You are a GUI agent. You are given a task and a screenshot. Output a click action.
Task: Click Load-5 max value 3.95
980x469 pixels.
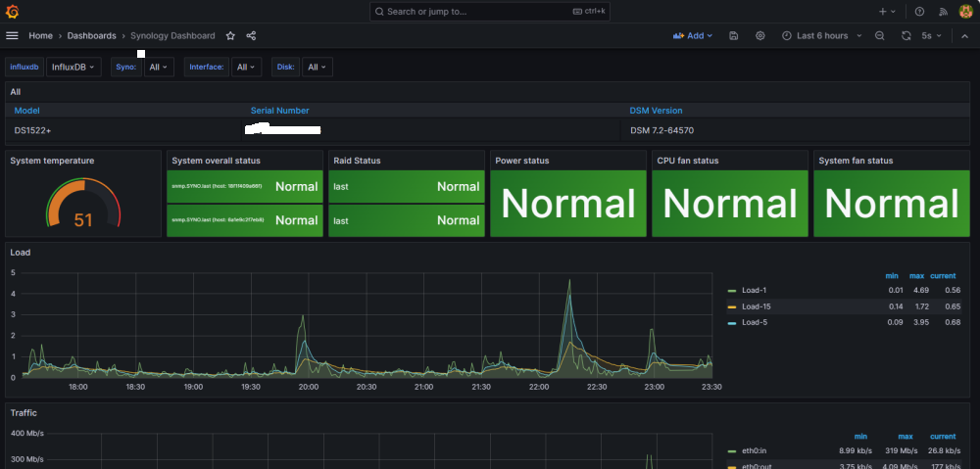[920, 322]
